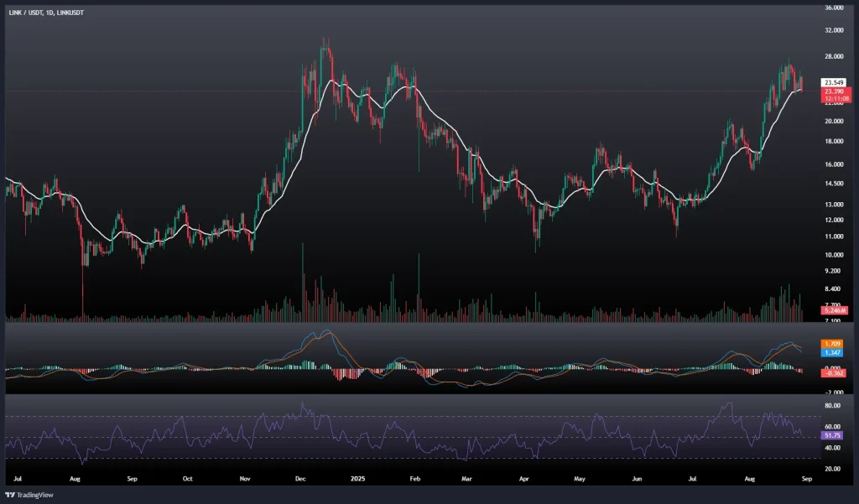Click the 80.00 level on RSI scale
Viewport: 859px width, 504px height.
coord(833,406)
